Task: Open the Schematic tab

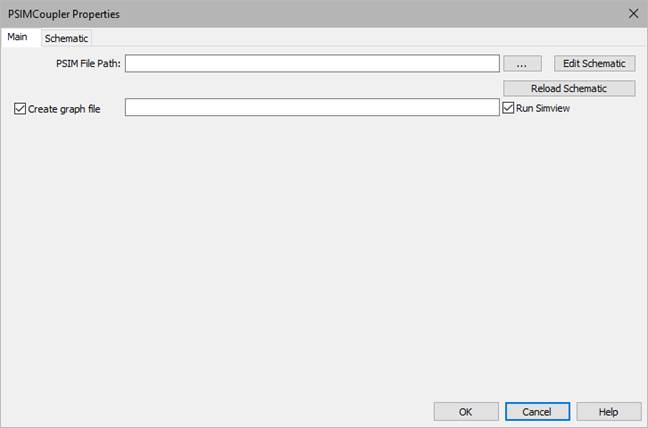Action: [x=66, y=38]
